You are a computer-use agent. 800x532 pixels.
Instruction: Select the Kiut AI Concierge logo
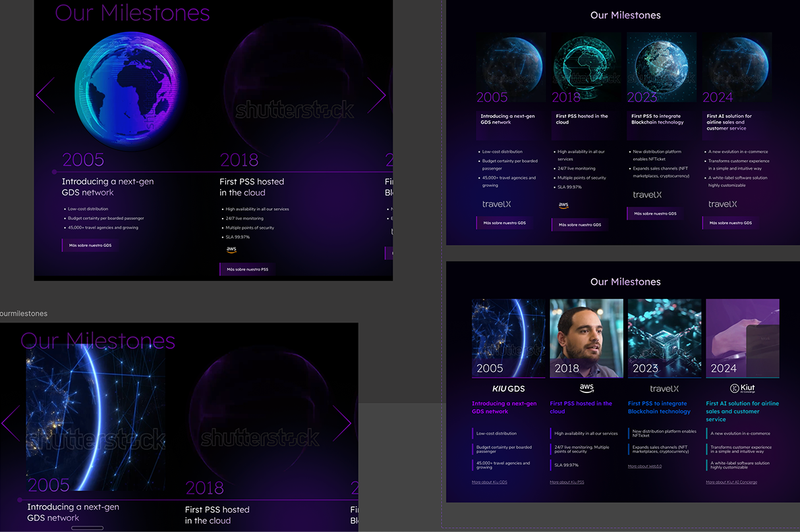[743, 388]
